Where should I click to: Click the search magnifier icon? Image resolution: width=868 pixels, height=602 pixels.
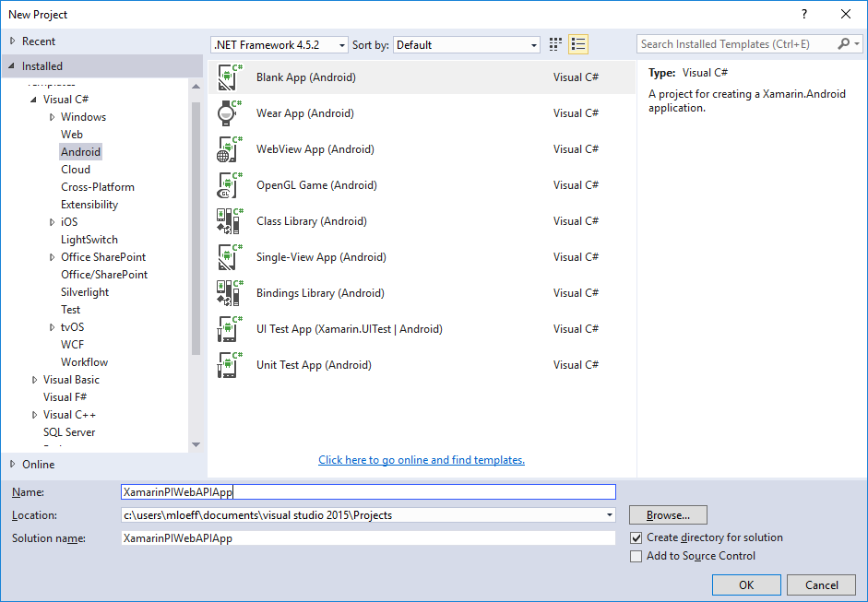(x=844, y=43)
